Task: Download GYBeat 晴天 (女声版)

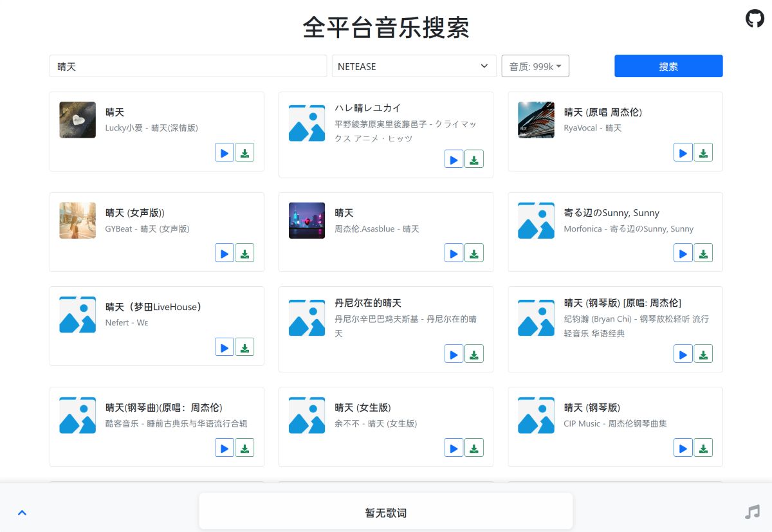Action: coord(244,253)
